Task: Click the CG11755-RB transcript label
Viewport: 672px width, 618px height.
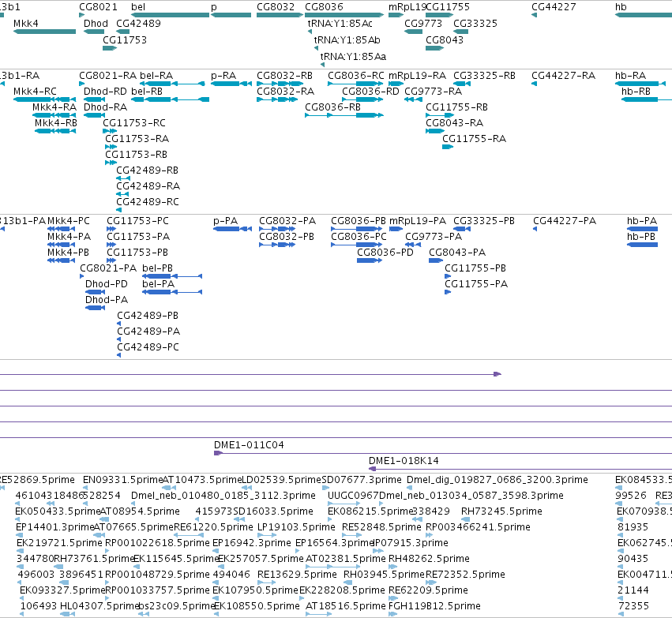Action: (x=456, y=107)
